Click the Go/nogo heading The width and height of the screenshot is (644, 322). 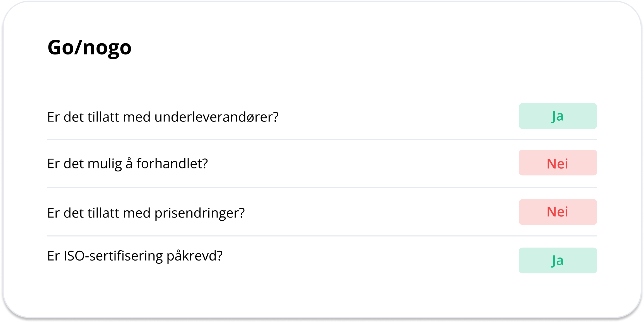click(89, 47)
